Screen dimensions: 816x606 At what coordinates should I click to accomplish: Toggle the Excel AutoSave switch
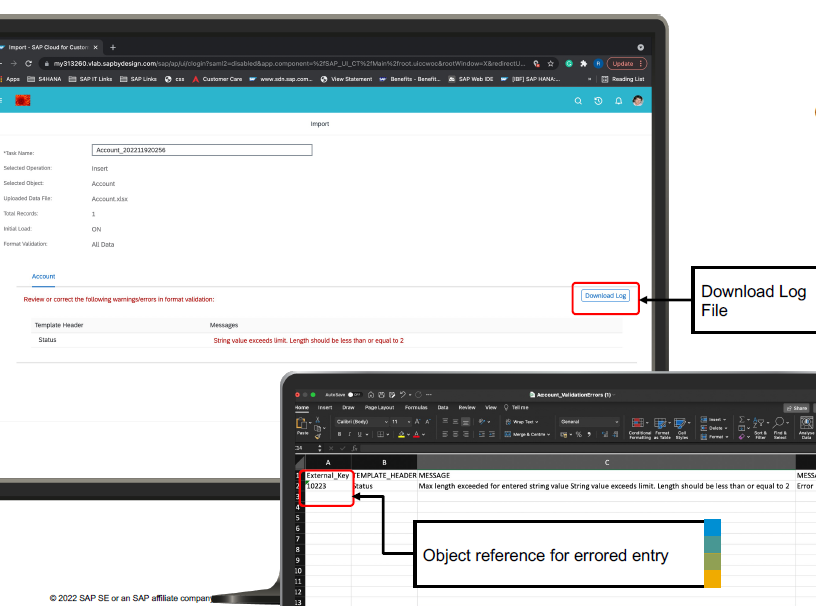(354, 395)
